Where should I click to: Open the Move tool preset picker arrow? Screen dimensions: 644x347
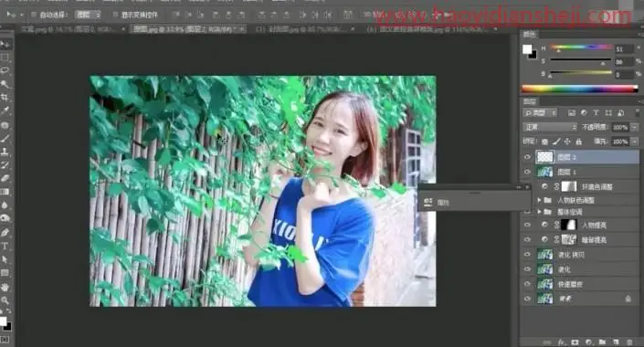22,16
